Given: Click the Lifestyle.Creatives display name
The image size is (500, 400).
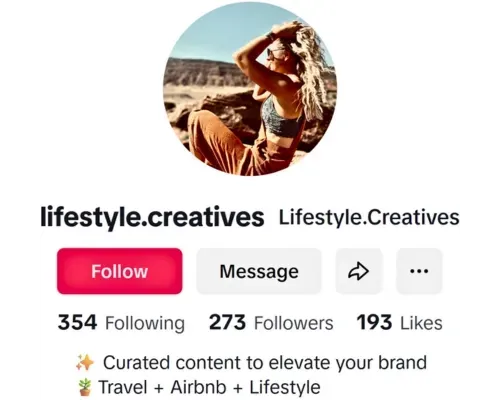Looking at the screenshot, I should click(369, 217).
